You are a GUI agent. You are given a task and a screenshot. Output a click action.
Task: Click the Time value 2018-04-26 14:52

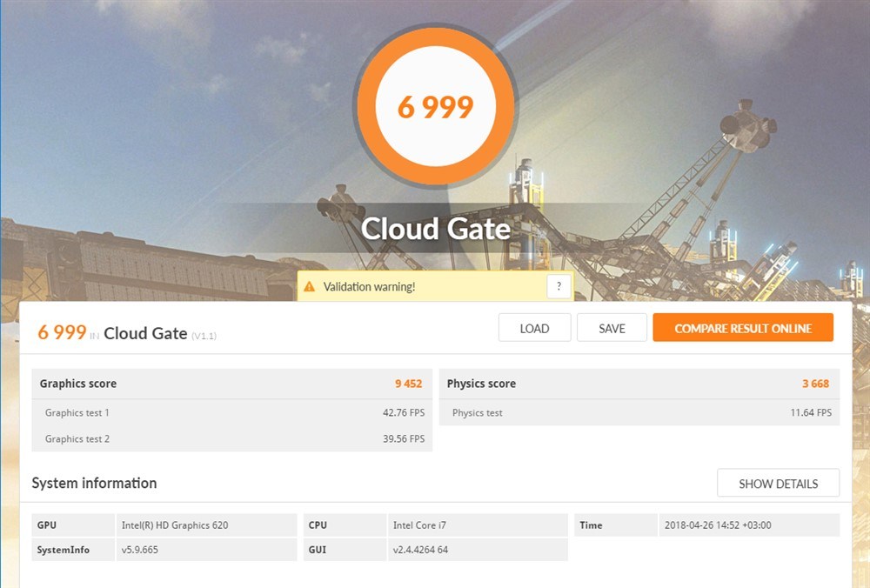click(x=718, y=525)
